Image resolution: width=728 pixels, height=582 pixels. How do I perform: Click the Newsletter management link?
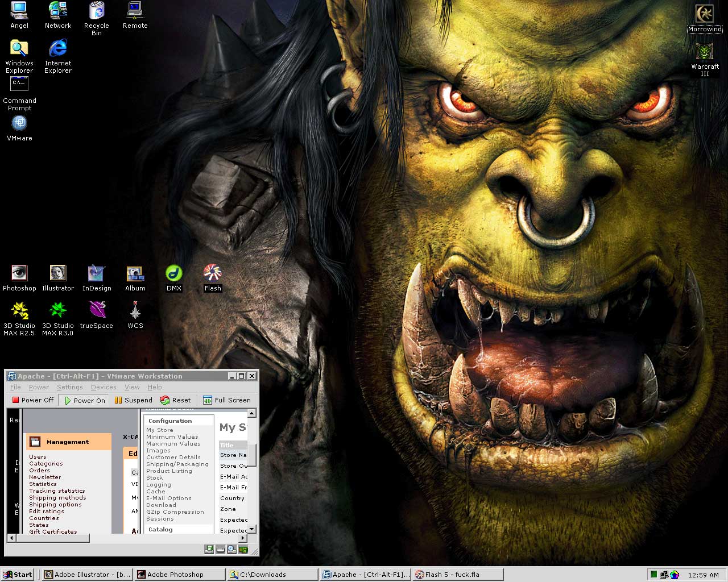click(45, 477)
